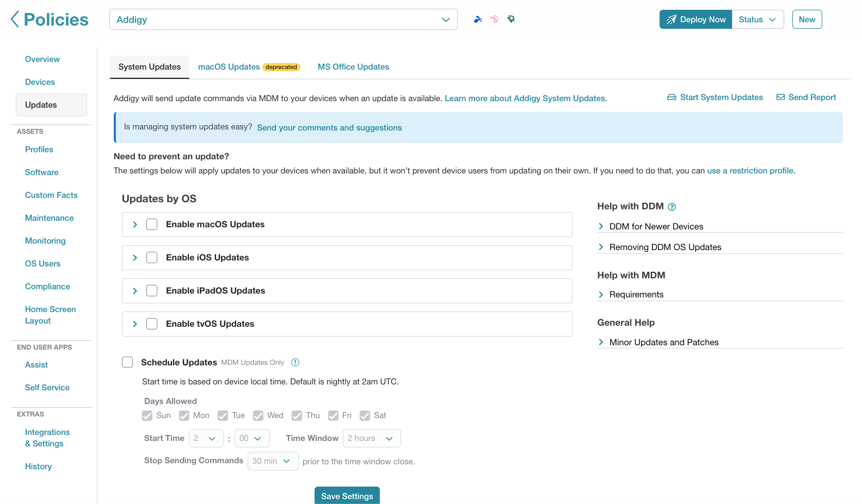Follow the use a restriction profile link
Screen dimensions: 862x504
(x=750, y=171)
